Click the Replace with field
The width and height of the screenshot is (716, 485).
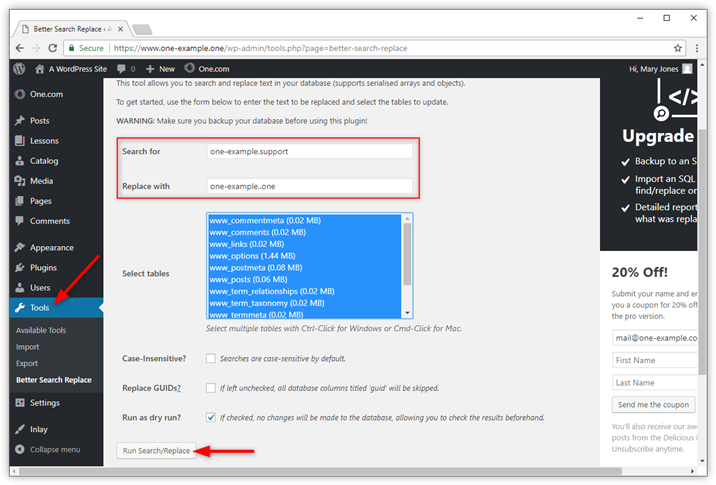pos(310,186)
